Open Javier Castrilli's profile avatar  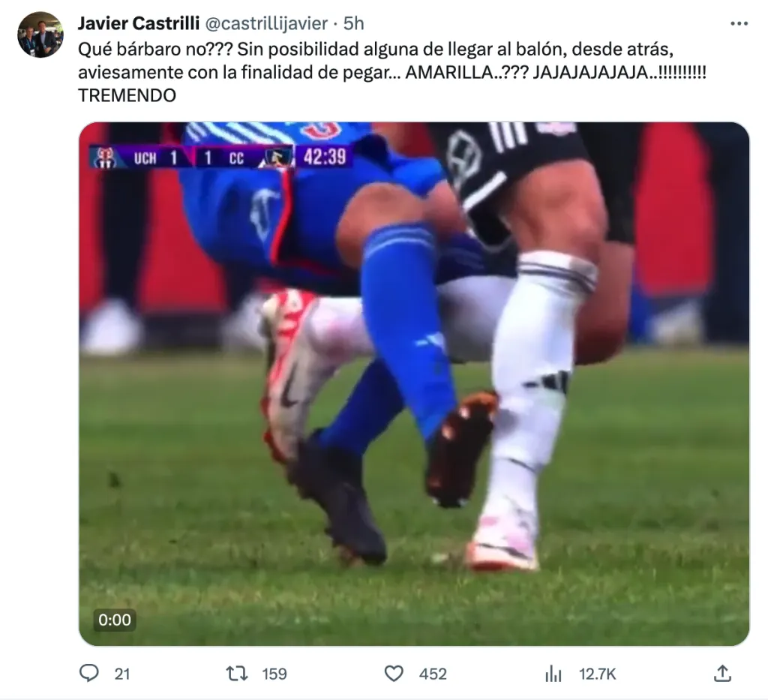(x=40, y=35)
